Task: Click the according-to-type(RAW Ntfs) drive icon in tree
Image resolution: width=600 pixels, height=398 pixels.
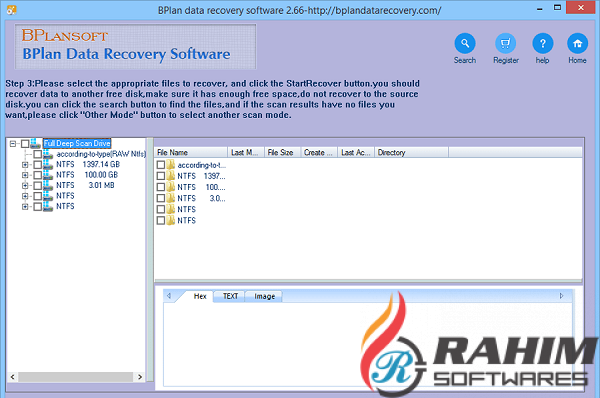Action: point(48,154)
